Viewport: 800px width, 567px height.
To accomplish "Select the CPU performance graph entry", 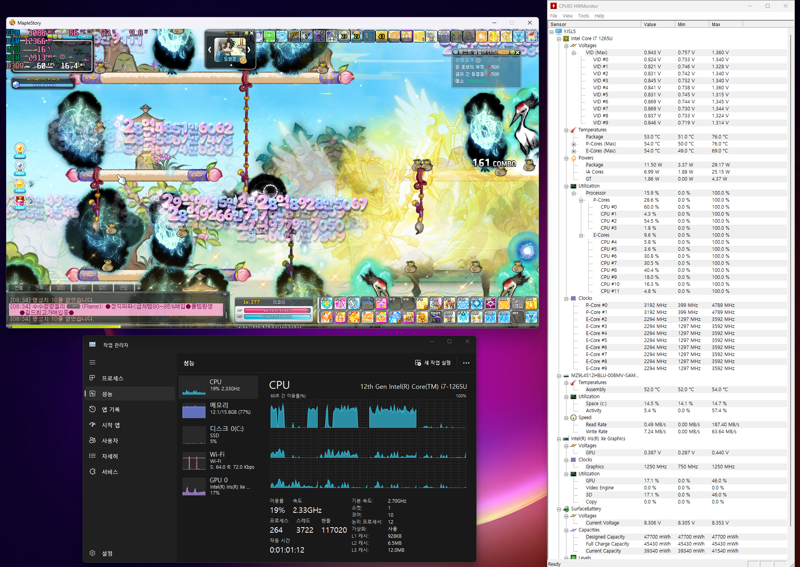I will coord(218,386).
